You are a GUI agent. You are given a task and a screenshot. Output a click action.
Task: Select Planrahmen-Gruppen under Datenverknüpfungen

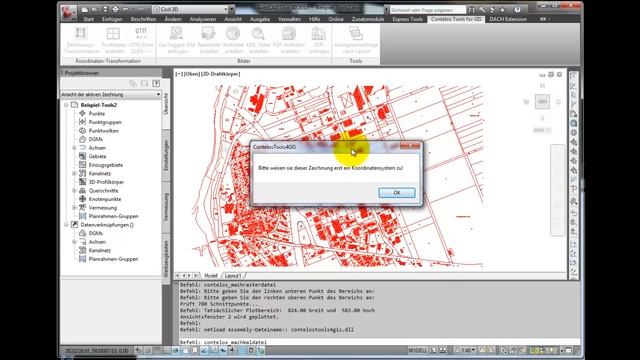[x=113, y=259]
